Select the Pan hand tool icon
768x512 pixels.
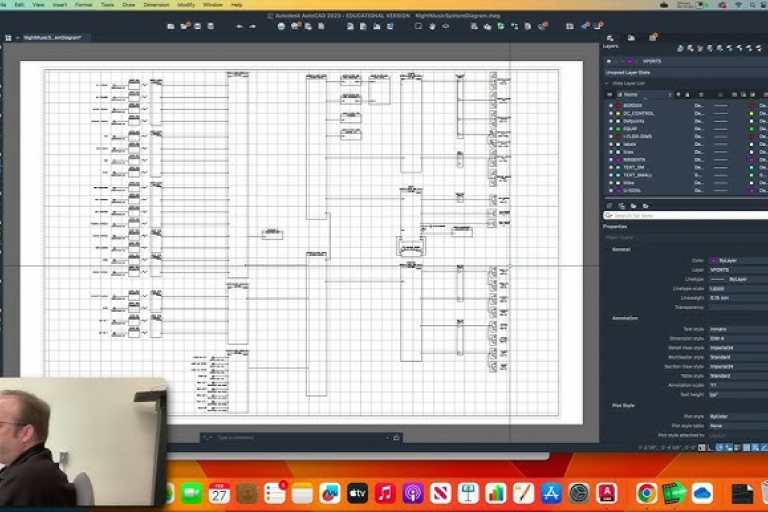(x=432, y=26)
